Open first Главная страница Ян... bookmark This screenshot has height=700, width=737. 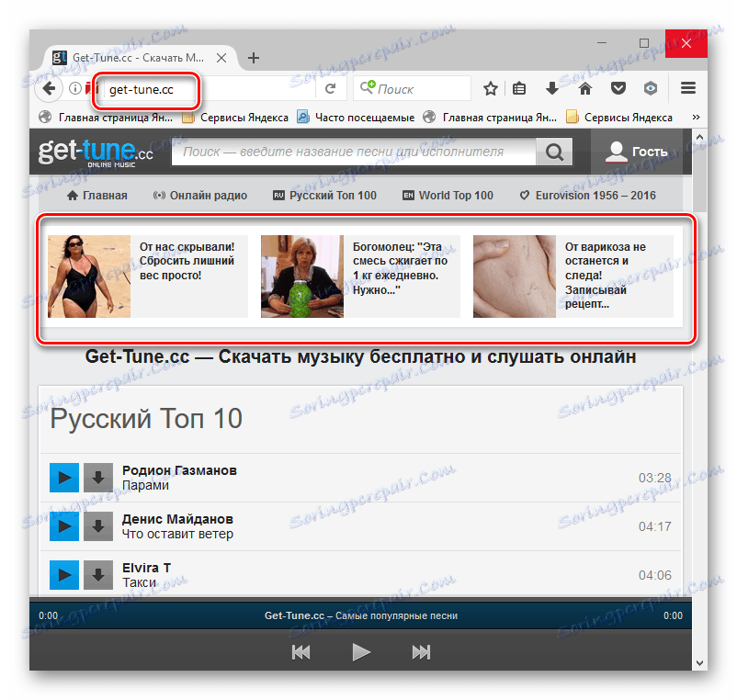tap(107, 118)
